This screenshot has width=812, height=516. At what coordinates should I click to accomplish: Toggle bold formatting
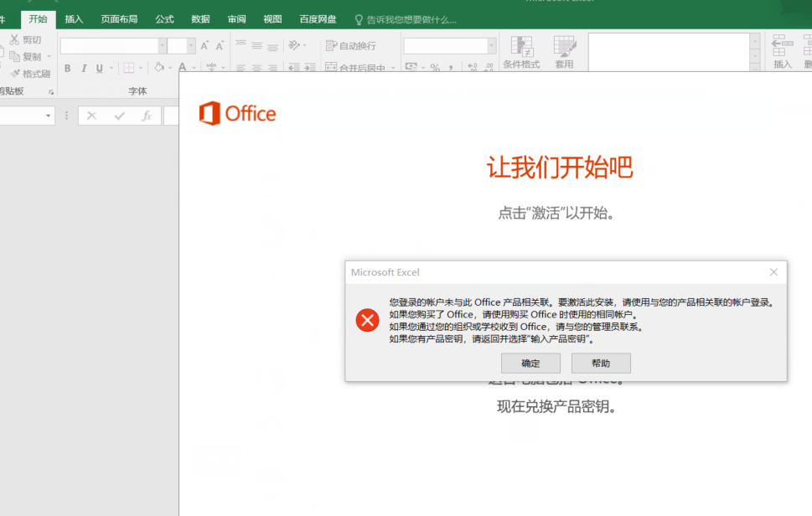pyautogui.click(x=67, y=68)
